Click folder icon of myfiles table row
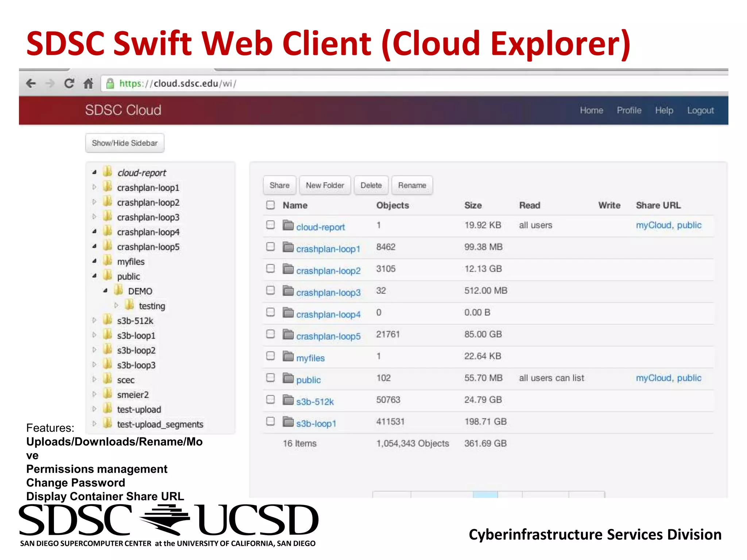This screenshot has height=560, width=747. (288, 356)
